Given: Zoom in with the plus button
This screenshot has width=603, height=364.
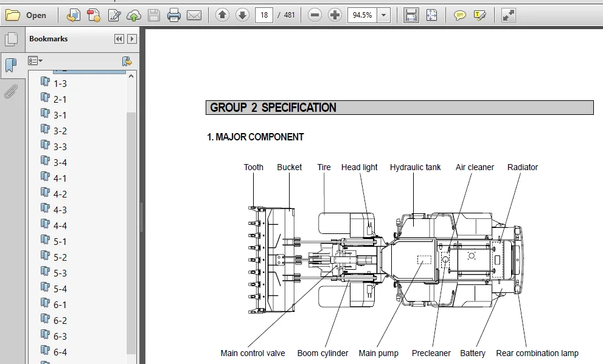Looking at the screenshot, I should coord(335,15).
